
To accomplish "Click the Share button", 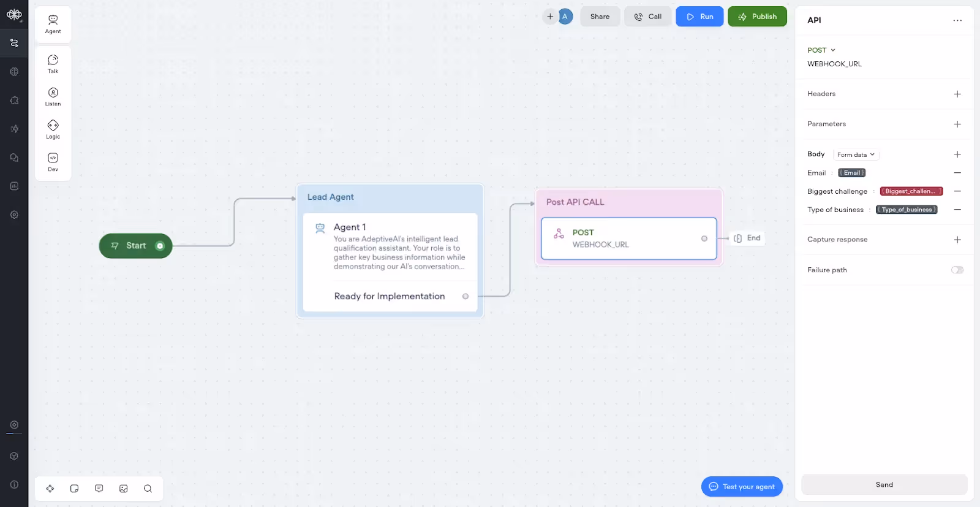I will click(600, 17).
